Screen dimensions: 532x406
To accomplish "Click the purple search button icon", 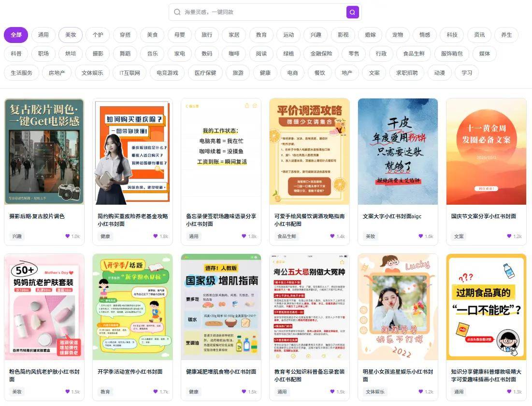I will (352, 12).
